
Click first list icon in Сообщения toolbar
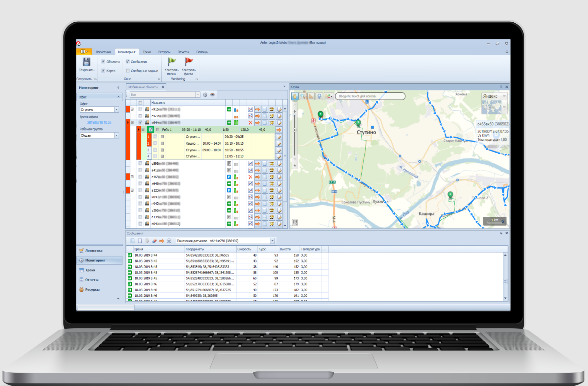(x=133, y=241)
